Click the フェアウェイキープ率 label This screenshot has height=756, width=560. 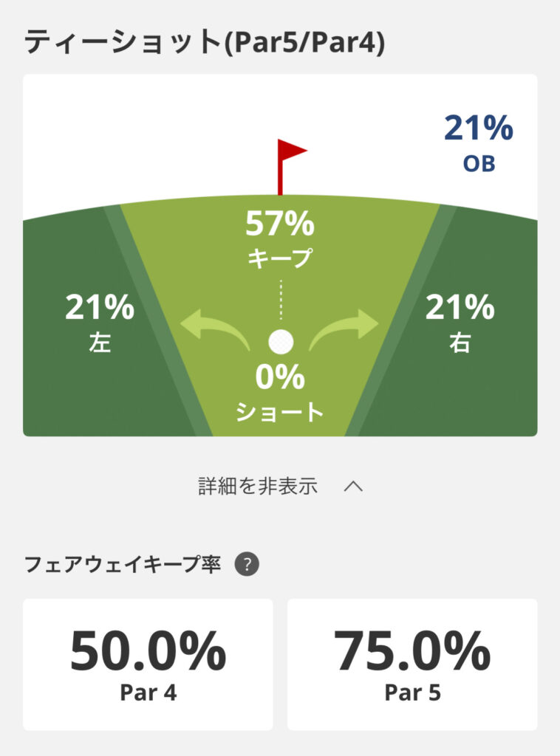tap(123, 566)
